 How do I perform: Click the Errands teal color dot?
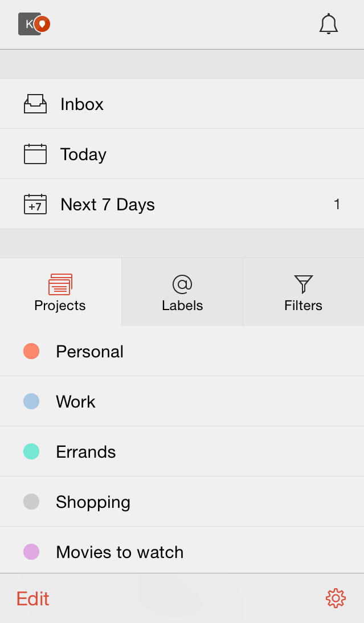(x=31, y=452)
